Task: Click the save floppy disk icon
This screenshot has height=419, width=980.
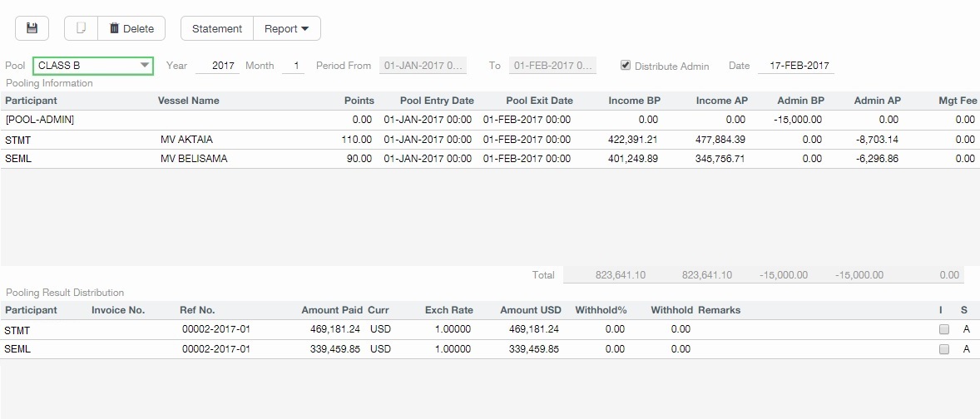Action: click(x=32, y=28)
